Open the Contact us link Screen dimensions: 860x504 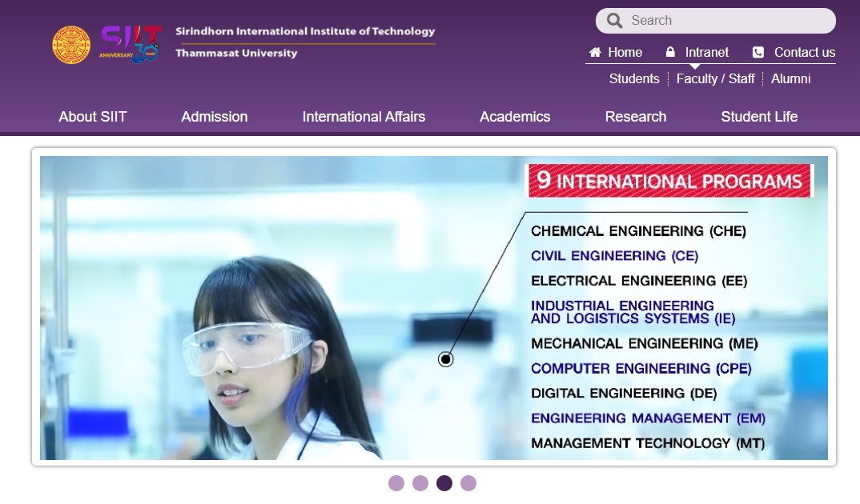click(805, 52)
